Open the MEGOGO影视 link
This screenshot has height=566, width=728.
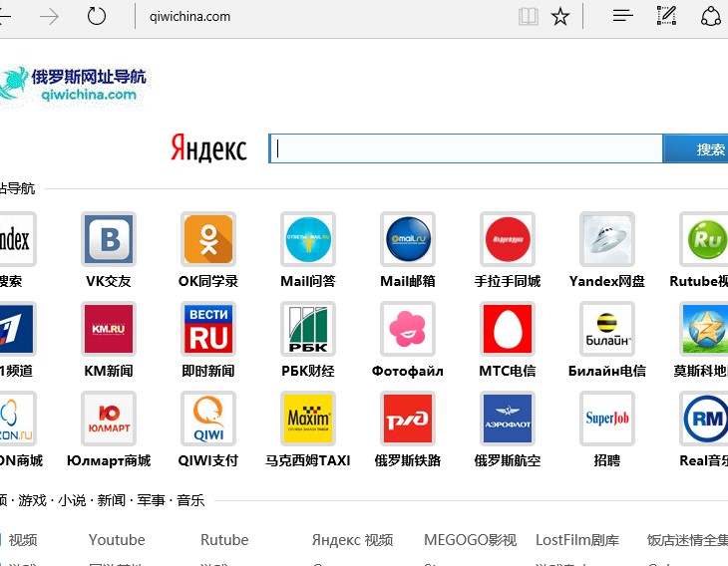tap(471, 540)
